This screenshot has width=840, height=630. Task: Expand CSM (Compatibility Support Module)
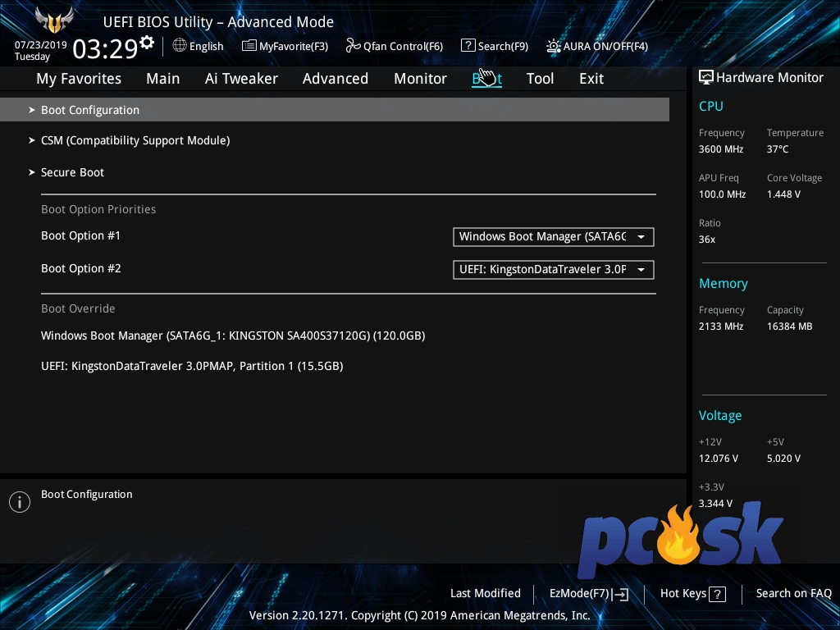(x=135, y=140)
